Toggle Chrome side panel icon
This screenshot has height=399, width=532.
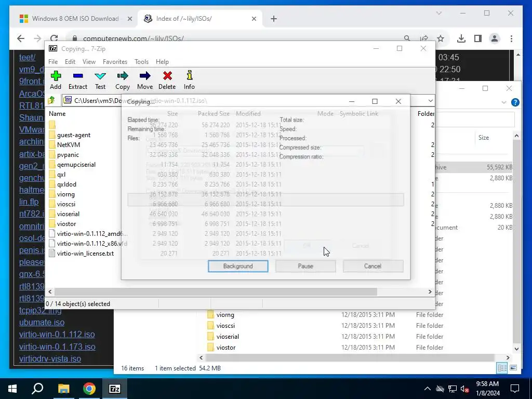[x=478, y=38]
